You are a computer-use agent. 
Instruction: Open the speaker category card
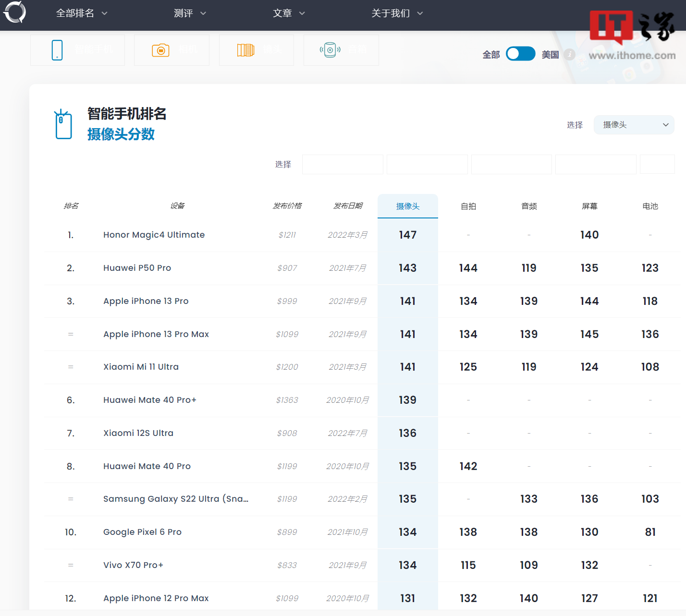coord(341,50)
